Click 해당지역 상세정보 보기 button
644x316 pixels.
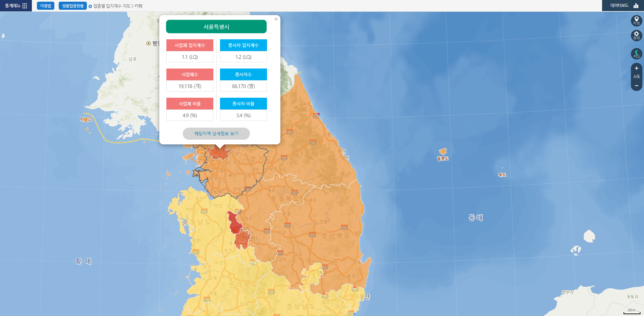point(216,134)
